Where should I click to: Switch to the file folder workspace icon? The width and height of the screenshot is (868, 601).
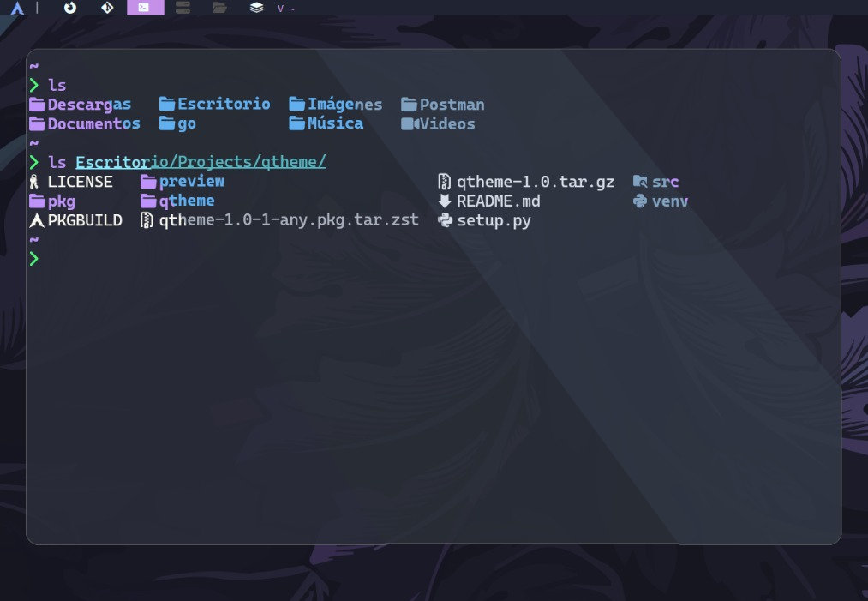pyautogui.click(x=219, y=8)
